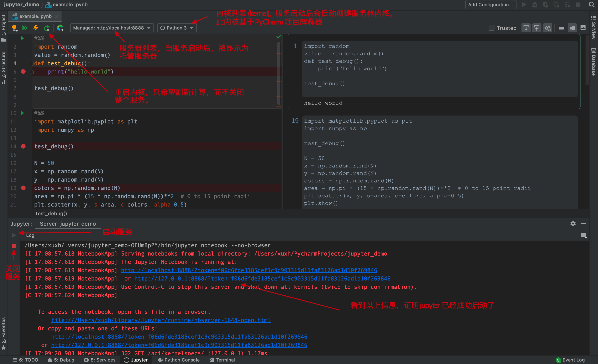Open the Terminal tool window
This screenshot has width=598, height=364.
click(222, 360)
